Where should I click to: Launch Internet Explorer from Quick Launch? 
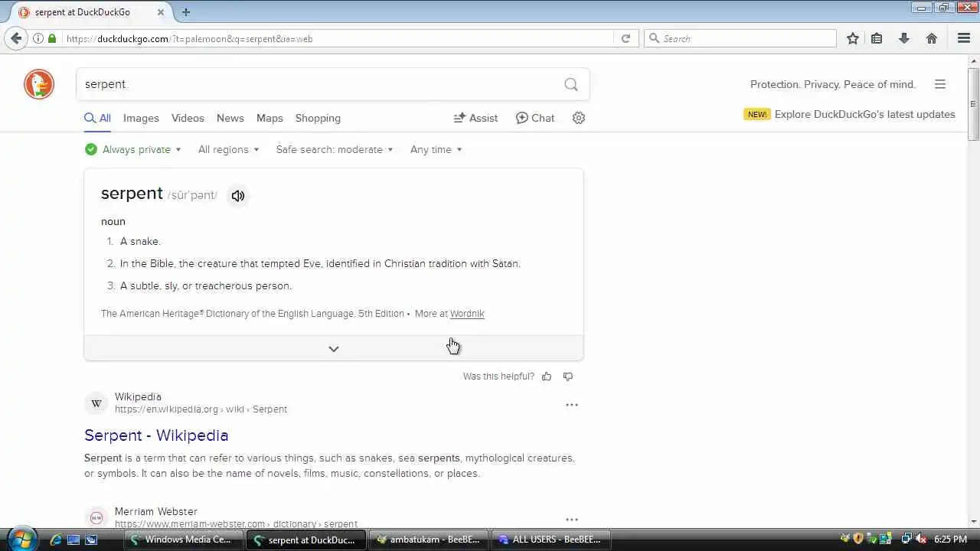point(56,540)
